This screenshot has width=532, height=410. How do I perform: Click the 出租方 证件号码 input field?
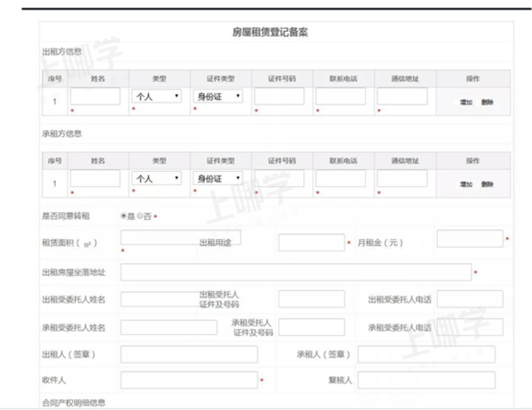point(279,96)
